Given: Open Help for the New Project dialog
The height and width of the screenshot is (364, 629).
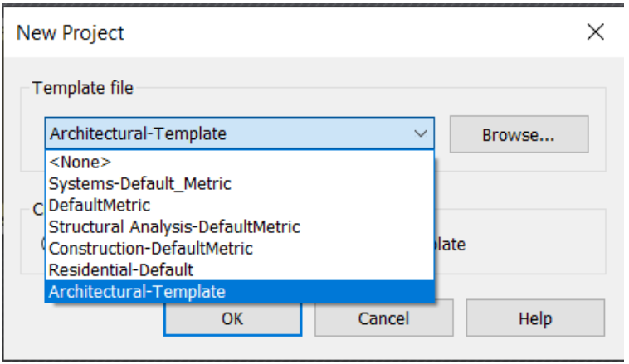Looking at the screenshot, I should [x=535, y=318].
